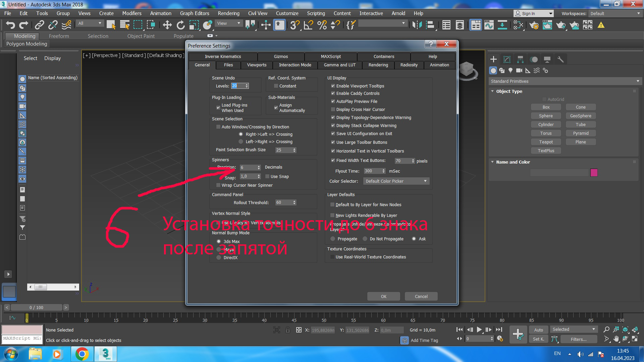
Task: Choose the Propagate radio button
Action: (333, 239)
